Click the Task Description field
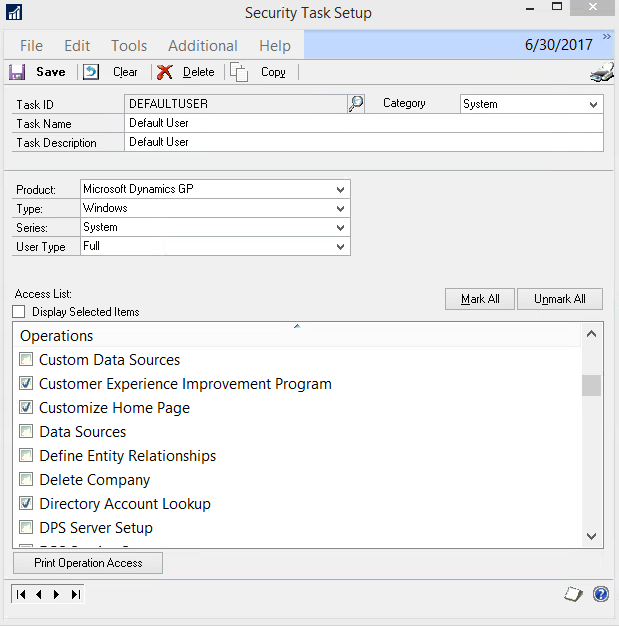The height and width of the screenshot is (626, 619). (364, 142)
